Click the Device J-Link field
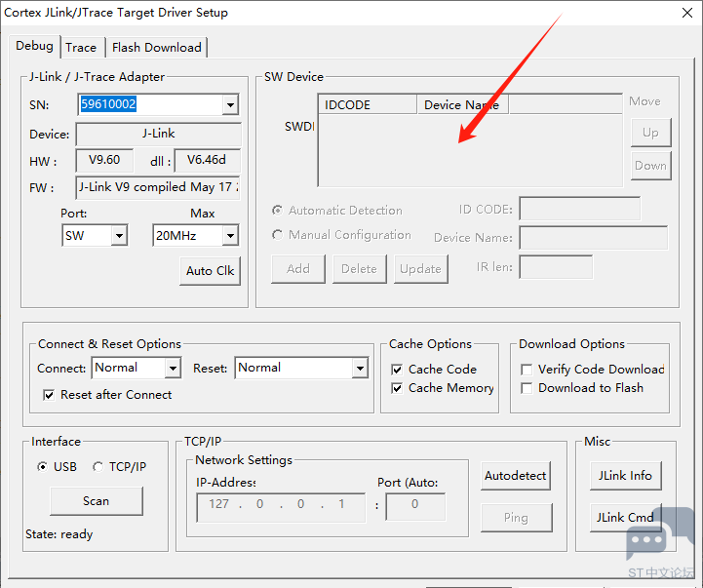This screenshot has height=588, width=703. tap(158, 135)
